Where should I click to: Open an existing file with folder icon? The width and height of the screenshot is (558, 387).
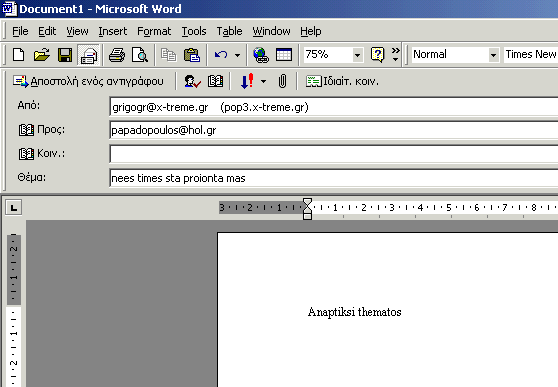tap(42, 55)
